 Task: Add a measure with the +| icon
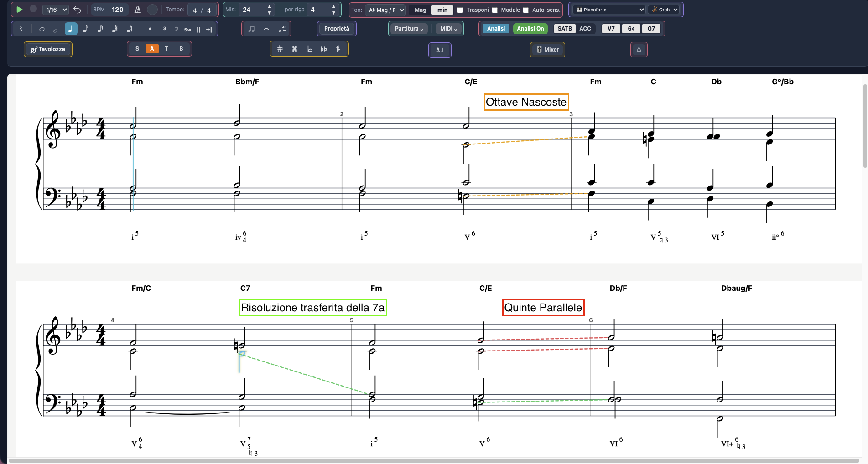[209, 29]
